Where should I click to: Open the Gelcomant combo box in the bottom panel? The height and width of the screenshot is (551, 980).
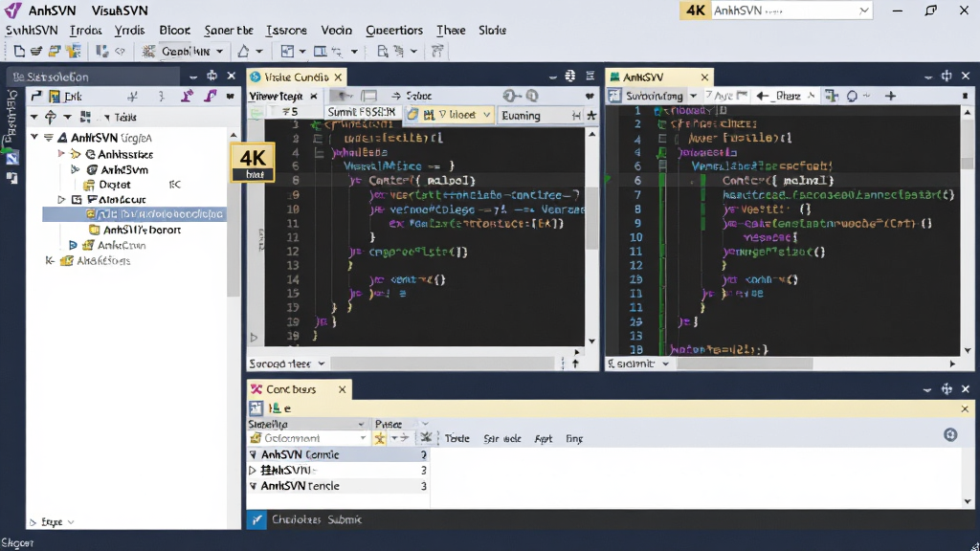click(307, 438)
